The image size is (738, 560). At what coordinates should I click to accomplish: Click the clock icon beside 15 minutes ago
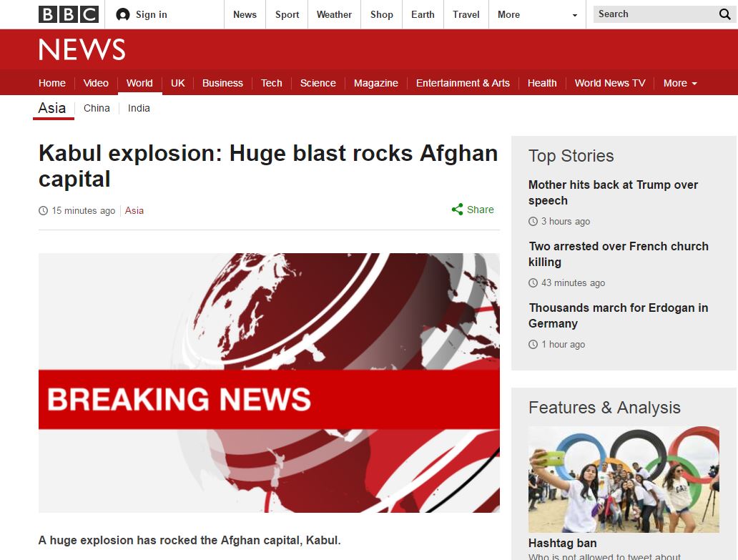pos(43,211)
